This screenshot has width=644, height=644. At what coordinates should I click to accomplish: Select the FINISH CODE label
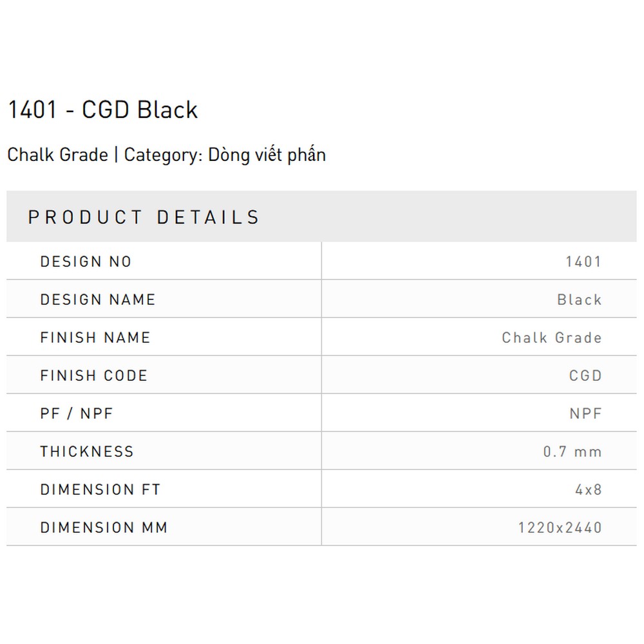(x=93, y=375)
